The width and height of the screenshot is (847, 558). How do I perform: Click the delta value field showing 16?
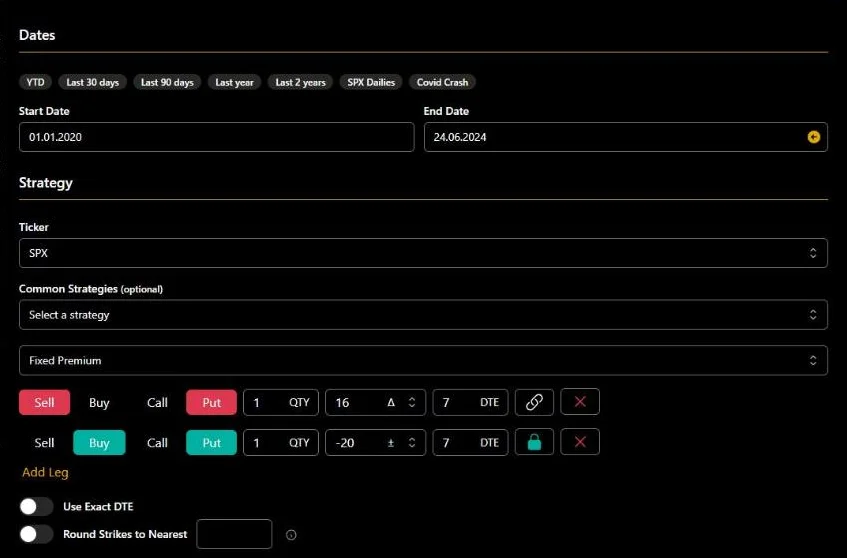point(375,402)
